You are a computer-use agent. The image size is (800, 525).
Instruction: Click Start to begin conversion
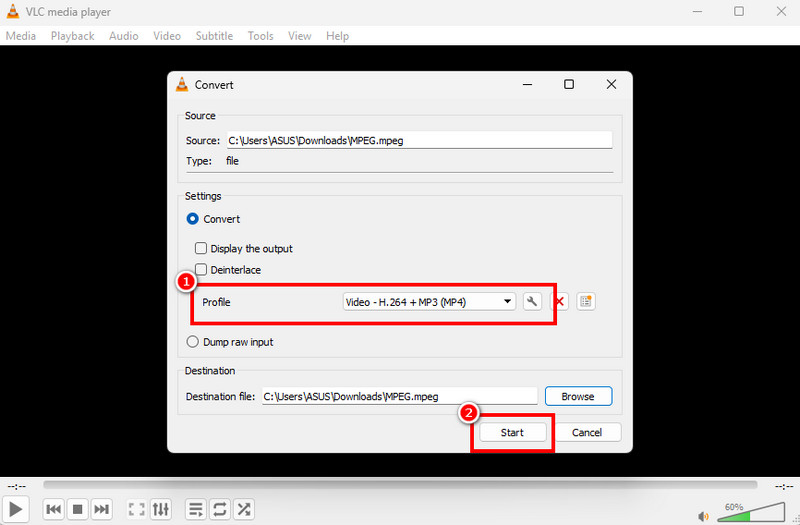tap(512, 432)
